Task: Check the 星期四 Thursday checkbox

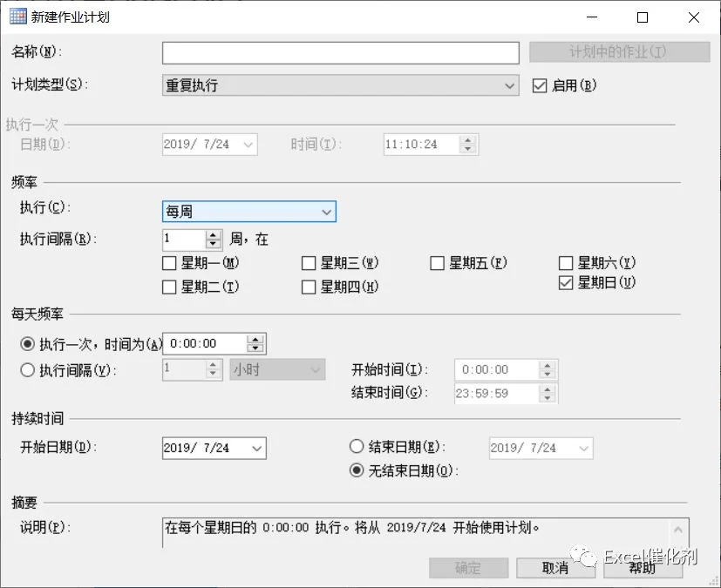Action: coord(309,287)
